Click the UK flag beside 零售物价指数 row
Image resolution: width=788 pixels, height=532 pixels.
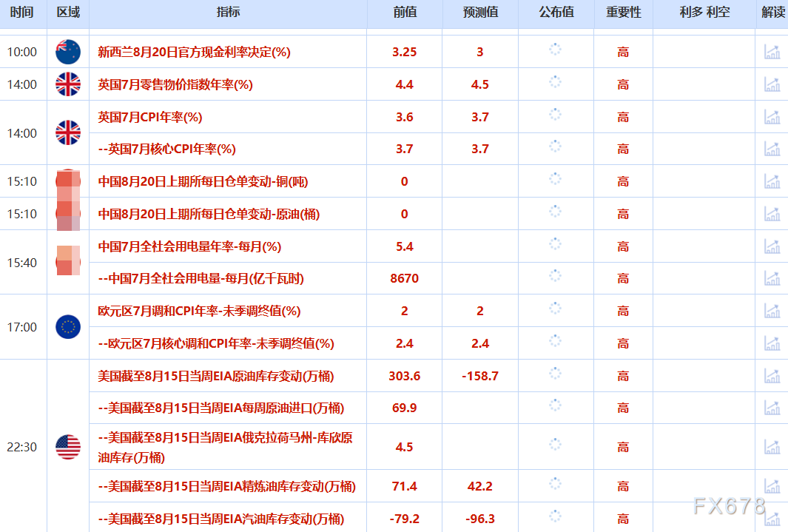tap(67, 84)
